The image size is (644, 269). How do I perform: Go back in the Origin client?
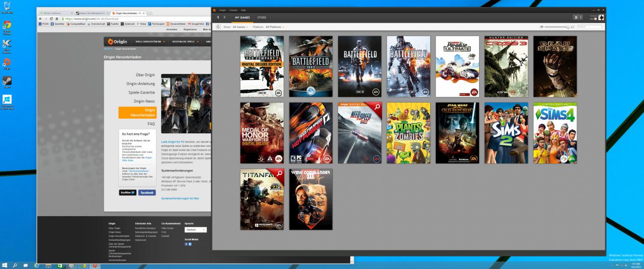[x=217, y=18]
